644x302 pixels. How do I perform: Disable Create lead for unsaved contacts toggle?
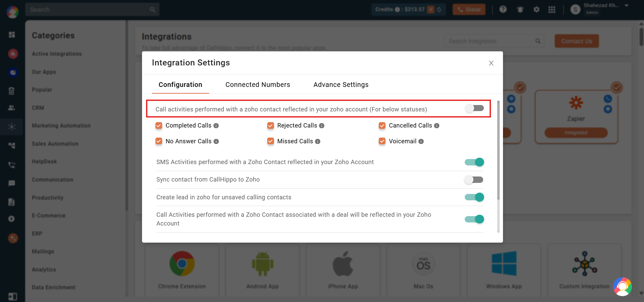pos(474,197)
